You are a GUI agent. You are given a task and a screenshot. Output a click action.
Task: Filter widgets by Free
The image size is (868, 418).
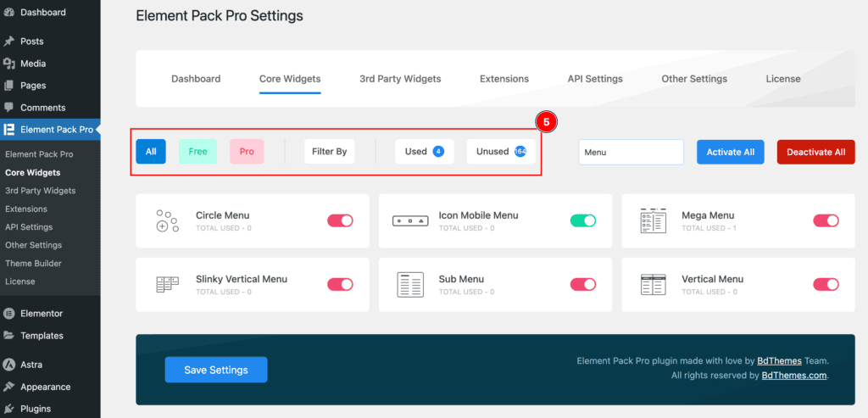[198, 152]
